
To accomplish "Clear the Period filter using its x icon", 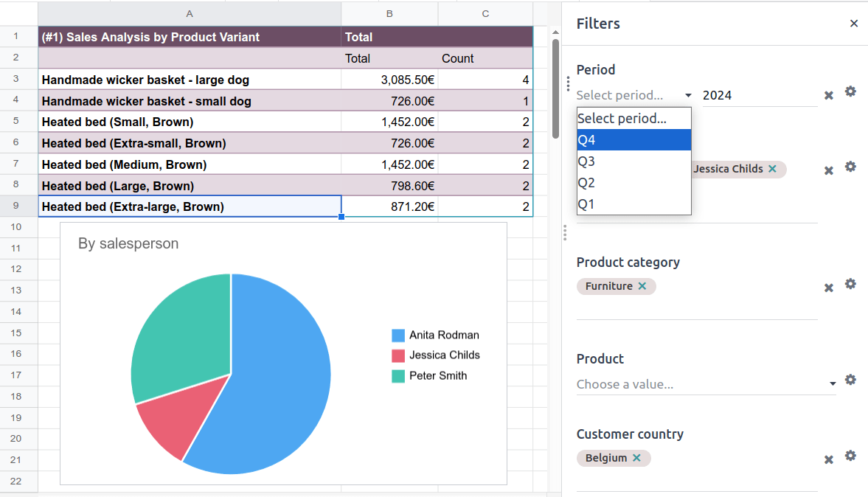I will pyautogui.click(x=828, y=94).
